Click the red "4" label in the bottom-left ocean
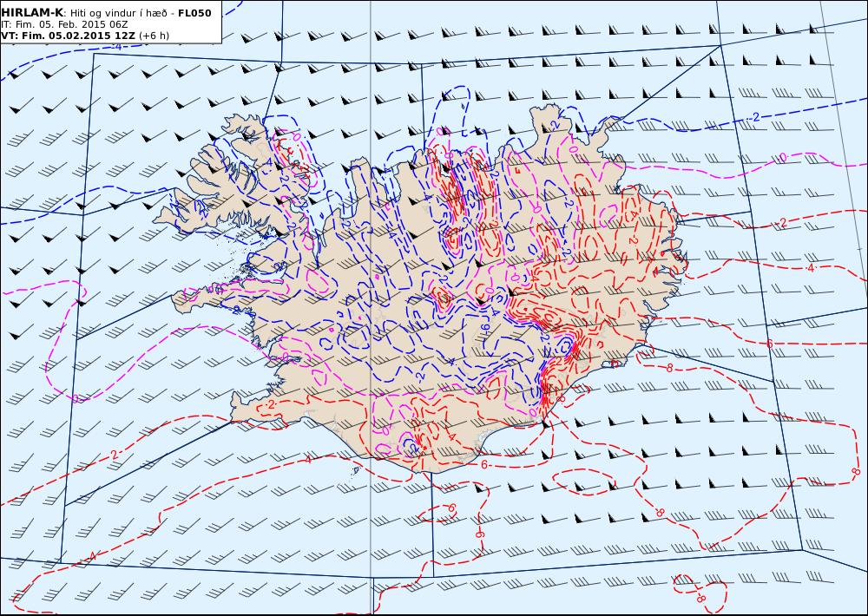The height and width of the screenshot is (616, 868). (x=93, y=555)
